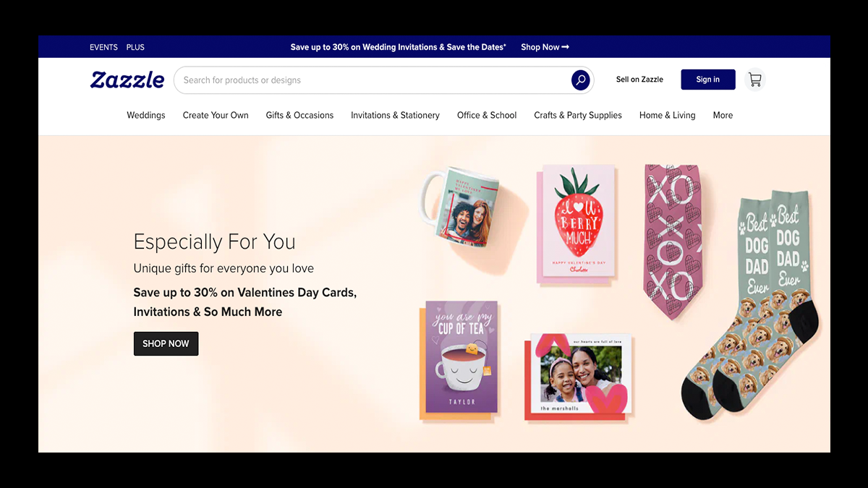Open the Weddings menu
868x488 pixels.
[146, 115]
